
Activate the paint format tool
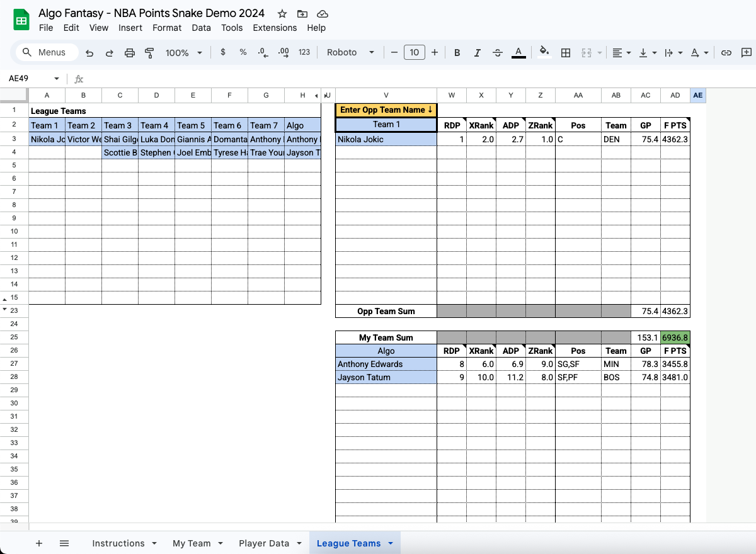[149, 53]
